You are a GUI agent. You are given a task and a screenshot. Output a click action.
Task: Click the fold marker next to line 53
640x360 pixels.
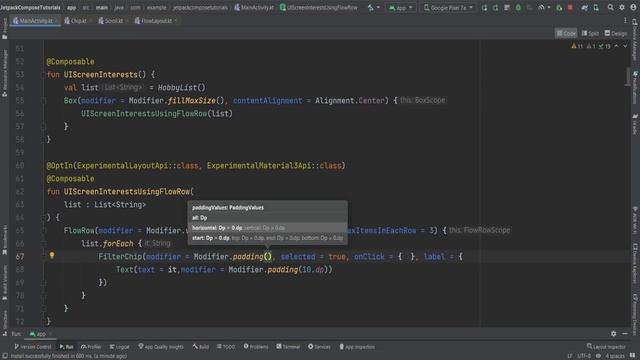43,74
